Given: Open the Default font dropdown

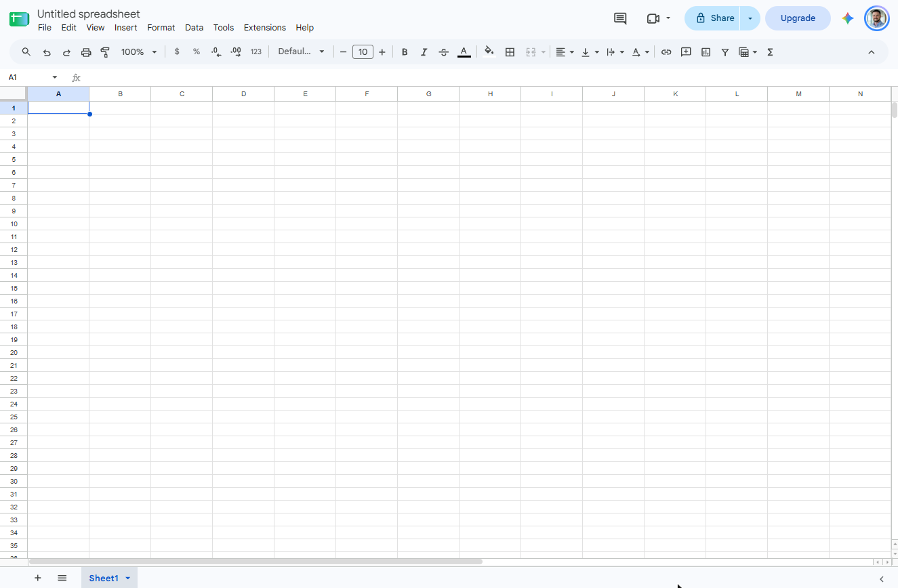Looking at the screenshot, I should [x=301, y=52].
